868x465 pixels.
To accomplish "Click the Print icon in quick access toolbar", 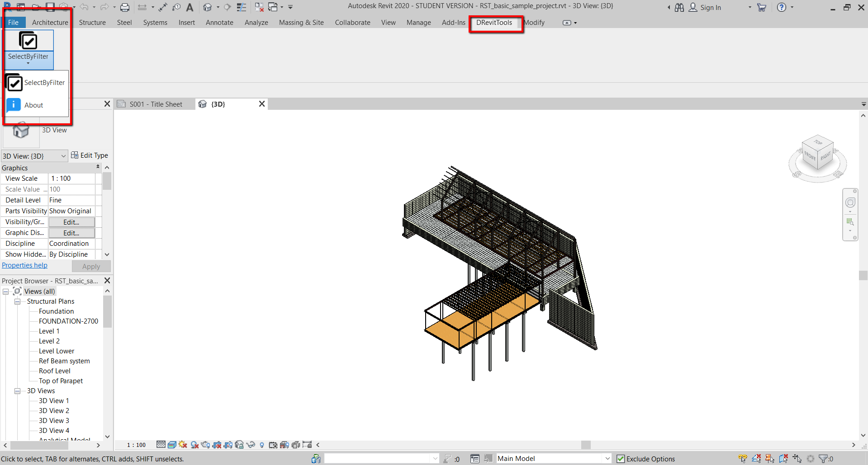I will pyautogui.click(x=125, y=7).
